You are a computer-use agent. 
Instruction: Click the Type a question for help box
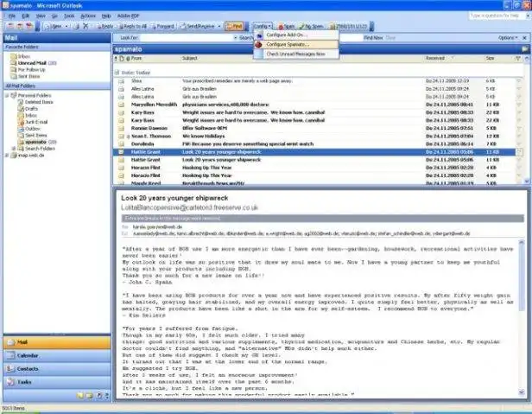coord(497,16)
